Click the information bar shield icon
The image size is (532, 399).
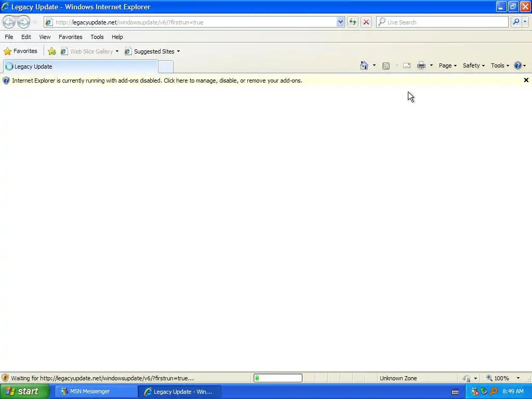tap(6, 81)
